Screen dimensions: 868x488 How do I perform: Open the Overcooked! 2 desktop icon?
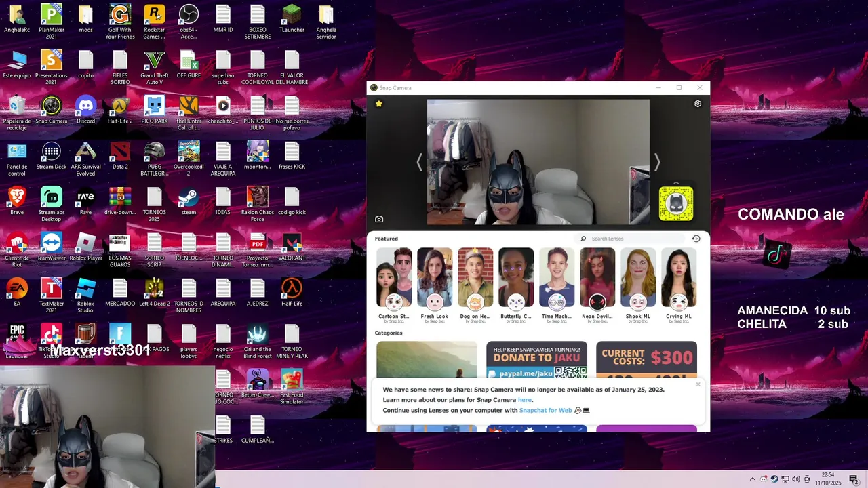[x=189, y=159]
